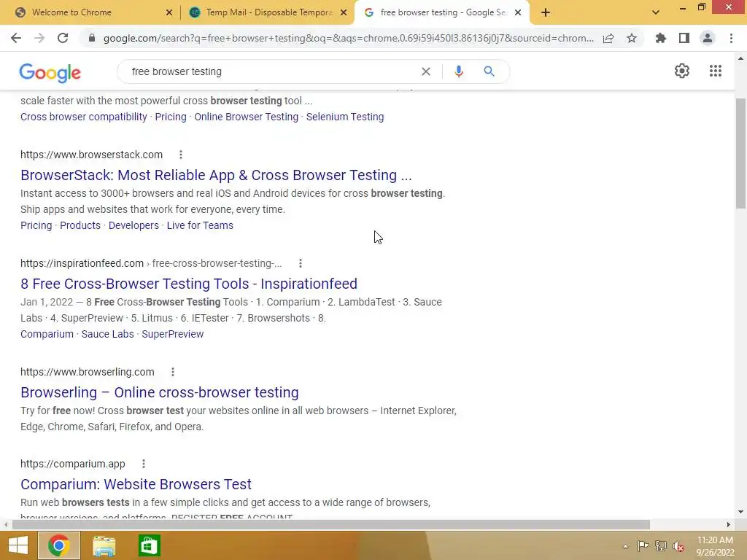View site info via the address bar lock
747x560 pixels.
point(92,38)
